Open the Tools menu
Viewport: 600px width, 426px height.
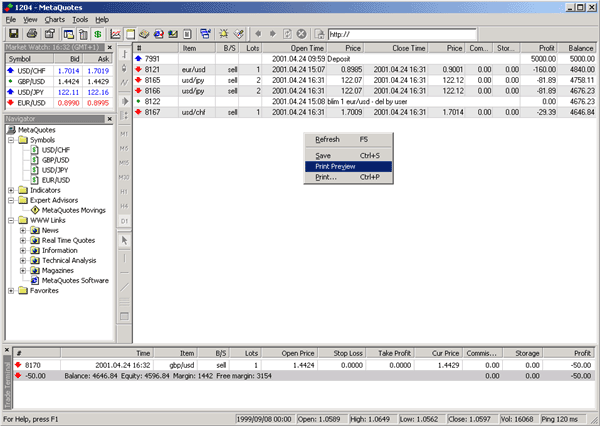coord(80,20)
